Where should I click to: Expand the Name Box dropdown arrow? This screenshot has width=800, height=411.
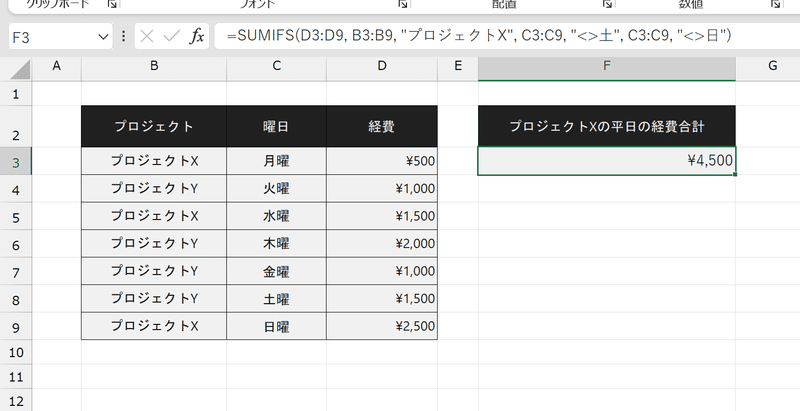[104, 36]
